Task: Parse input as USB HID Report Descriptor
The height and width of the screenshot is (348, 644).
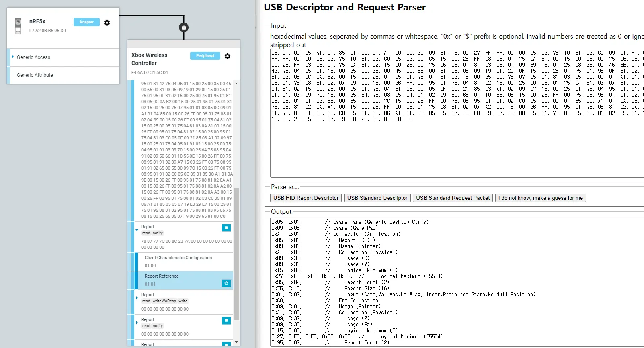Action: (x=306, y=198)
